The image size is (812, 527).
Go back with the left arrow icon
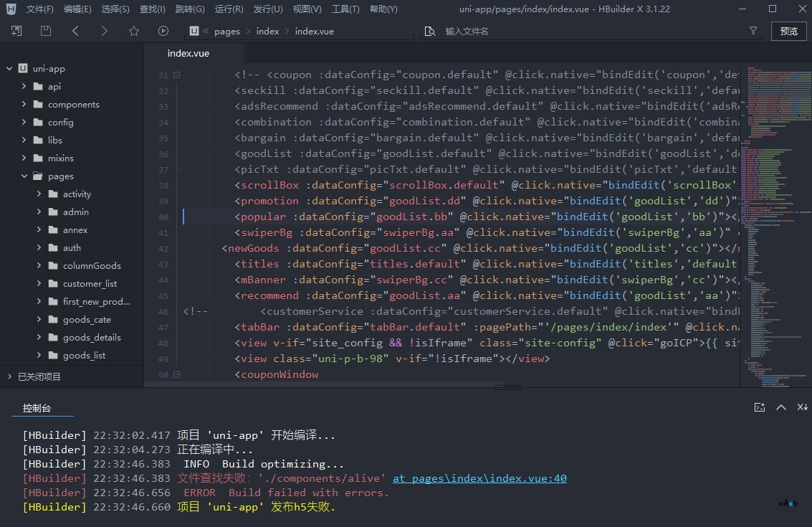tap(75, 31)
